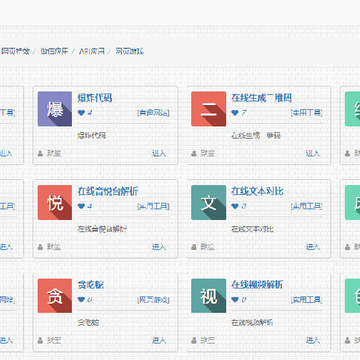Click 进入 on the 在线生成二维码 card
Image resolution: width=360 pixels, height=360 pixels.
click(x=313, y=153)
